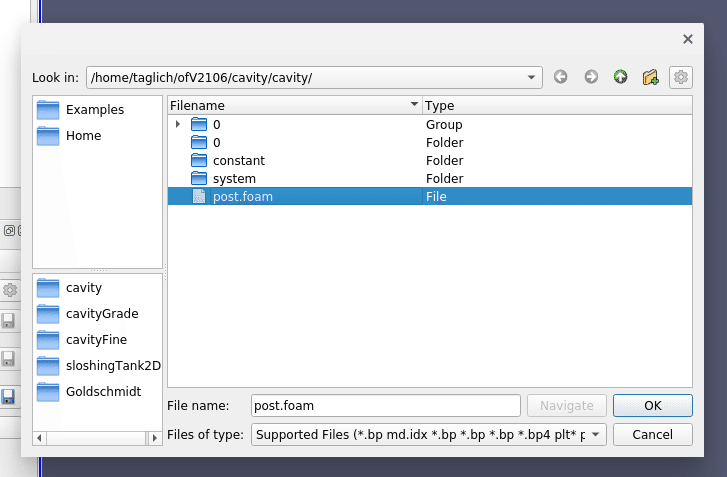Screen dimensions: 727x477
Task: Open the Goldschmidt recent folder
Action: pos(89,392)
